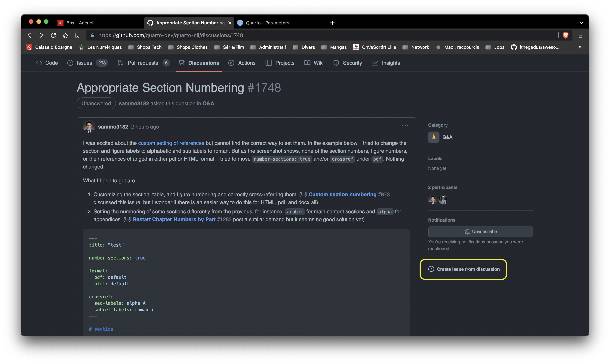Screen dimensions: 610x364
Task: Open the post's three-dot options menu
Action: pos(405,125)
